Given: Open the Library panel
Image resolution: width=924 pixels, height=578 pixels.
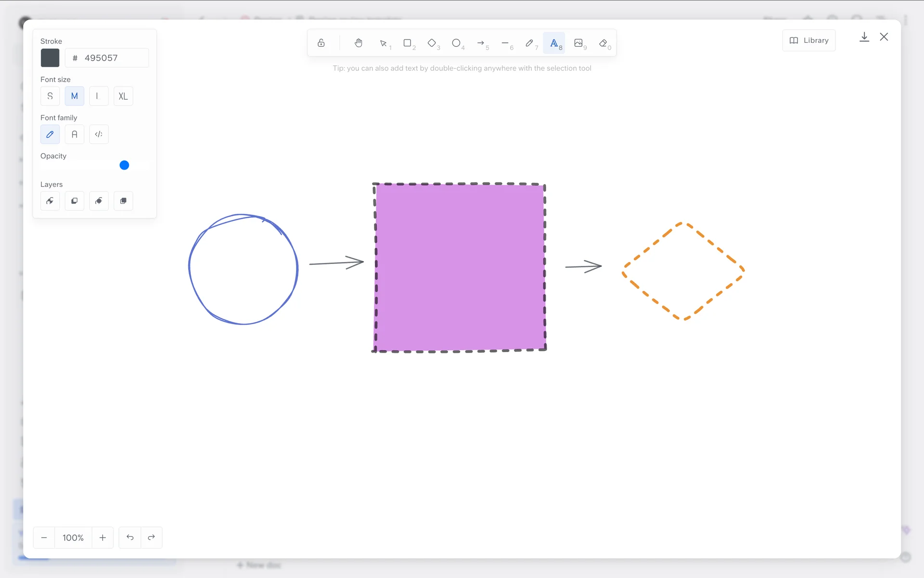Looking at the screenshot, I should coord(809,40).
